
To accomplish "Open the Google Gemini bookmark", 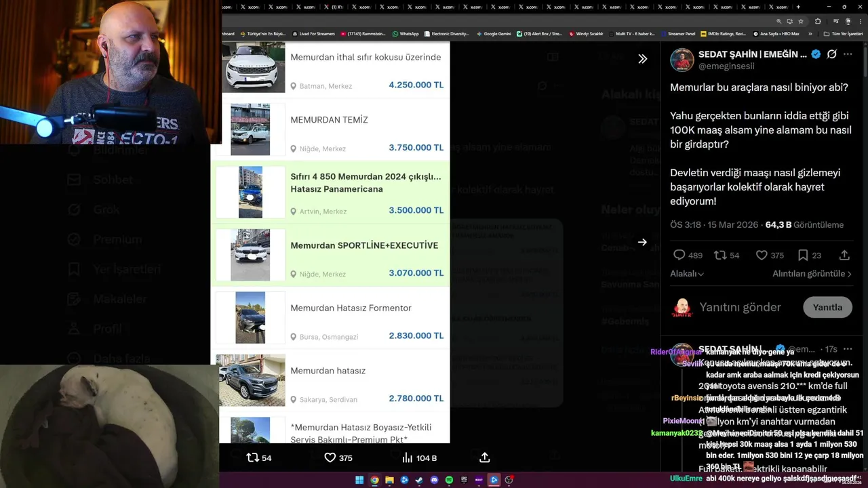I will pyautogui.click(x=494, y=34).
